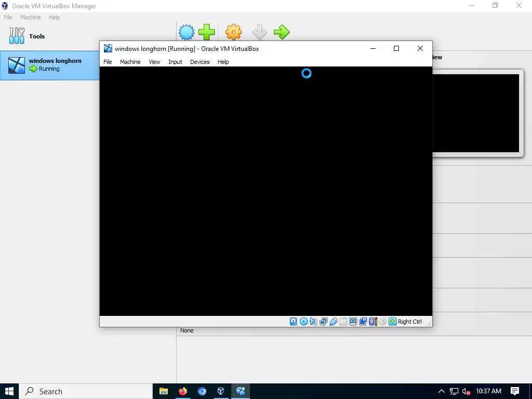Image resolution: width=532 pixels, height=399 pixels.
Task: Open View menu in the VM window
Action: [154, 62]
